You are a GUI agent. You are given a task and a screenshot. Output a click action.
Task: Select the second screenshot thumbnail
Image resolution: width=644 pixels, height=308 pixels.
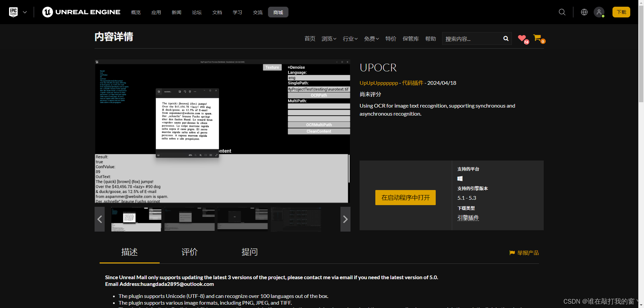(x=190, y=219)
